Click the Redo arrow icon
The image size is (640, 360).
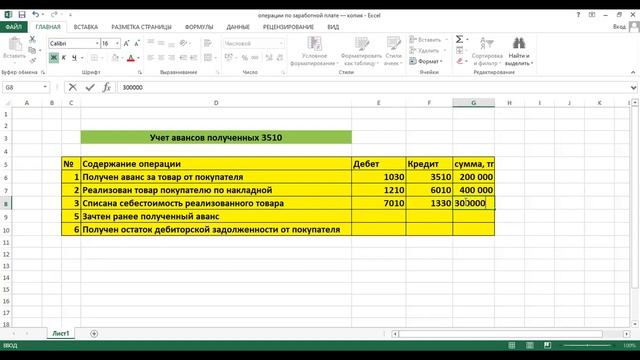pos(54,15)
